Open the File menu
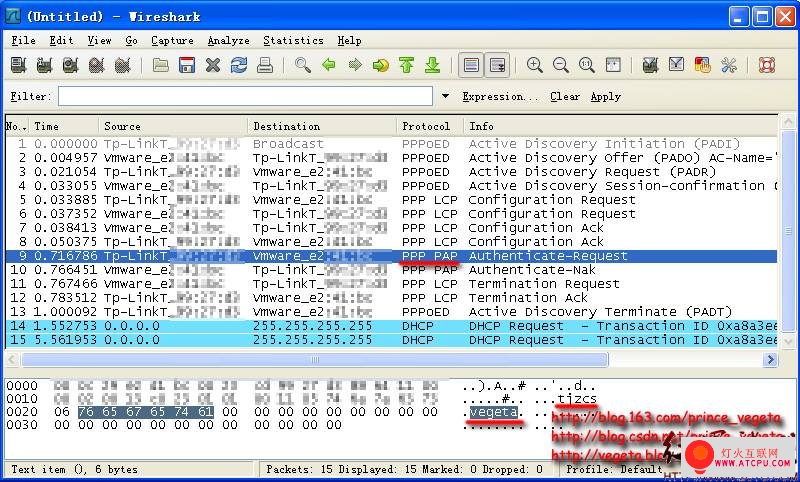 point(23,40)
